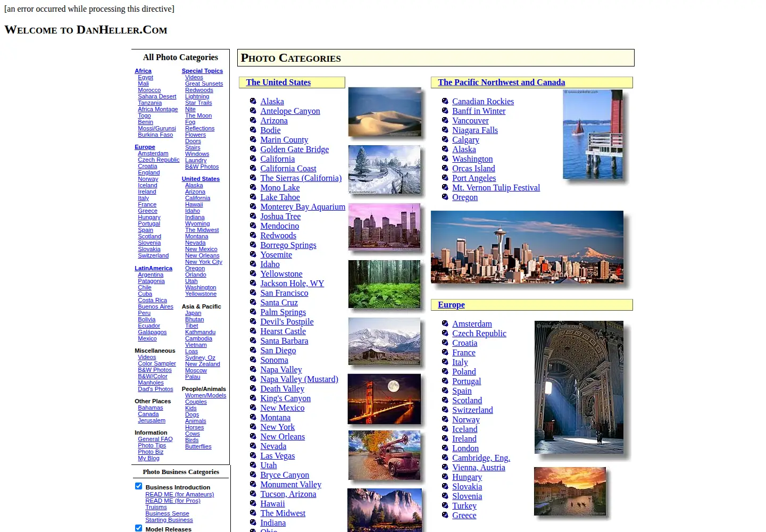Open Great Sunsets sidebar link
766x532 pixels.
click(x=204, y=84)
